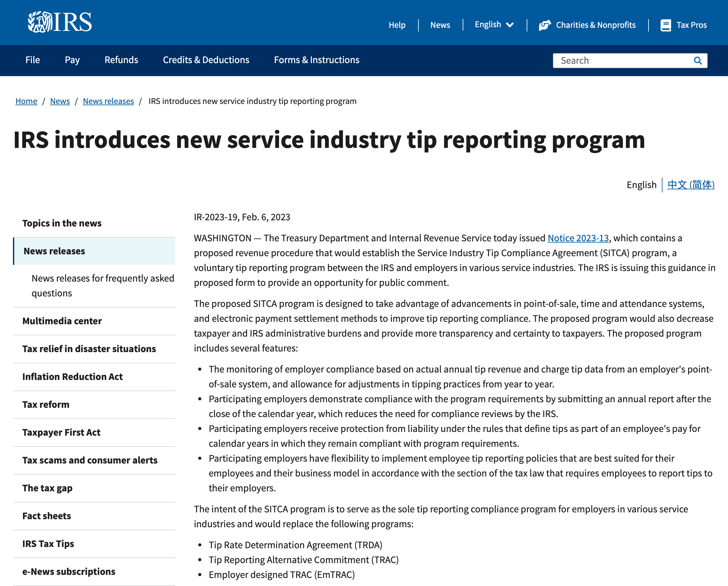Click the article headline
This screenshot has width=728, height=586.
(x=329, y=140)
